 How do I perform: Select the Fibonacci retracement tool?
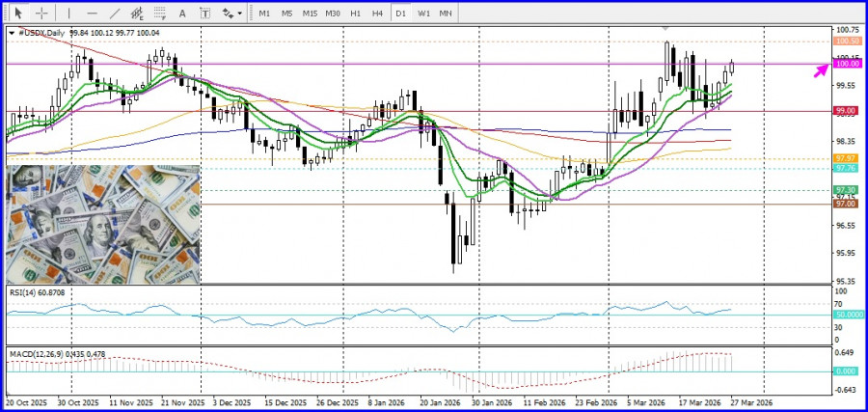coord(160,14)
